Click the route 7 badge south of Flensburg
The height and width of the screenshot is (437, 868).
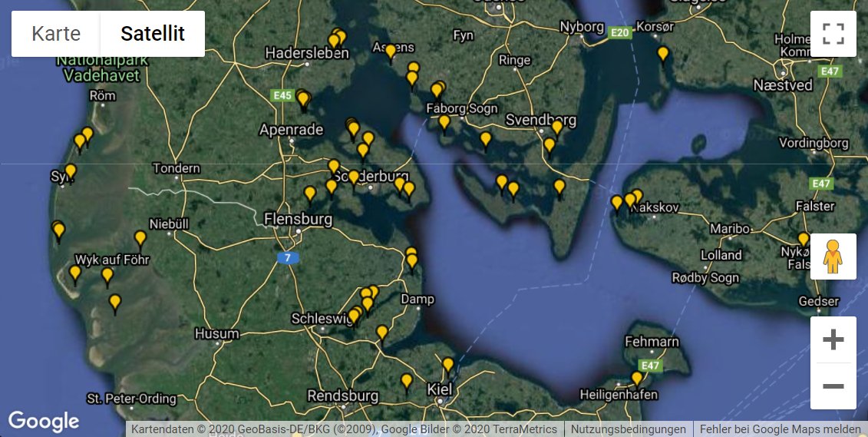click(x=288, y=257)
